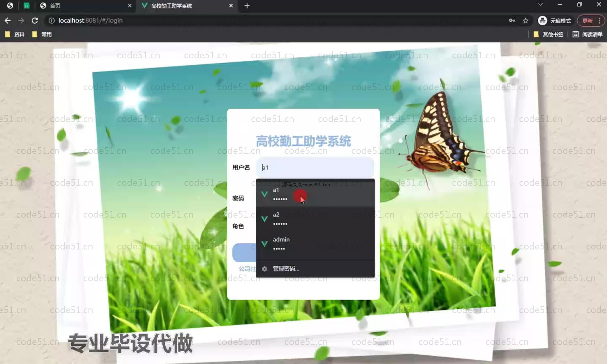The height and width of the screenshot is (364, 607).
Task: Close the 高校勤工助学系统 tab
Action: pos(231,6)
